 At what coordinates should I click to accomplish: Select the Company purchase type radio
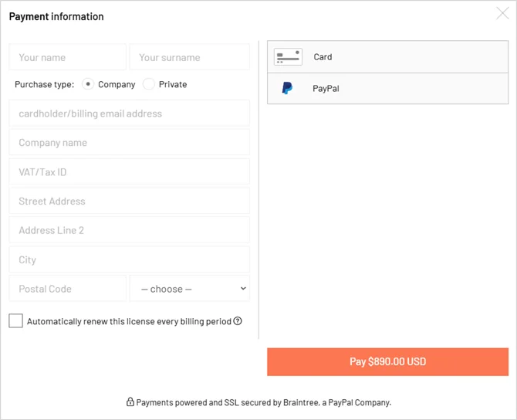(88, 84)
